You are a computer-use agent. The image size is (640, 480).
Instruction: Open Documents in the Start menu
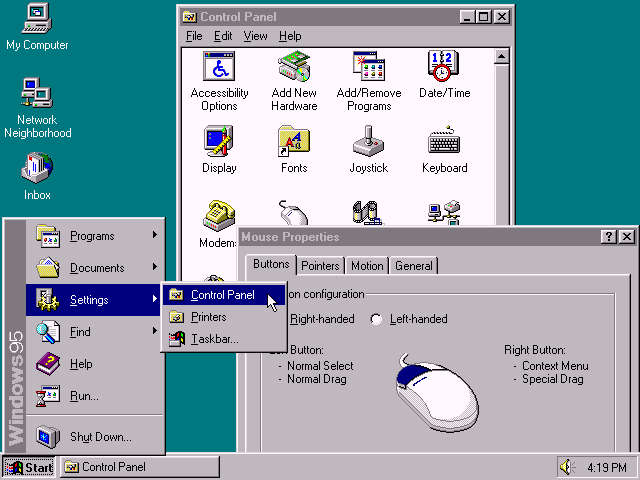(x=95, y=268)
